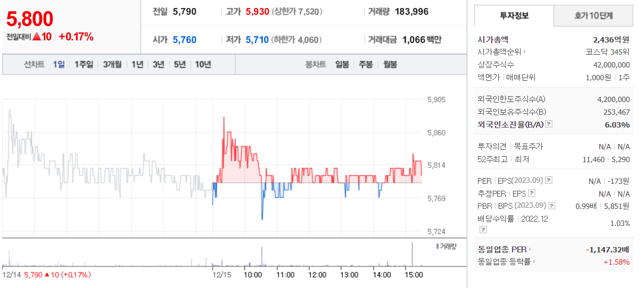
Task: Click the 동일업종 PER link
Action: pos(502,249)
